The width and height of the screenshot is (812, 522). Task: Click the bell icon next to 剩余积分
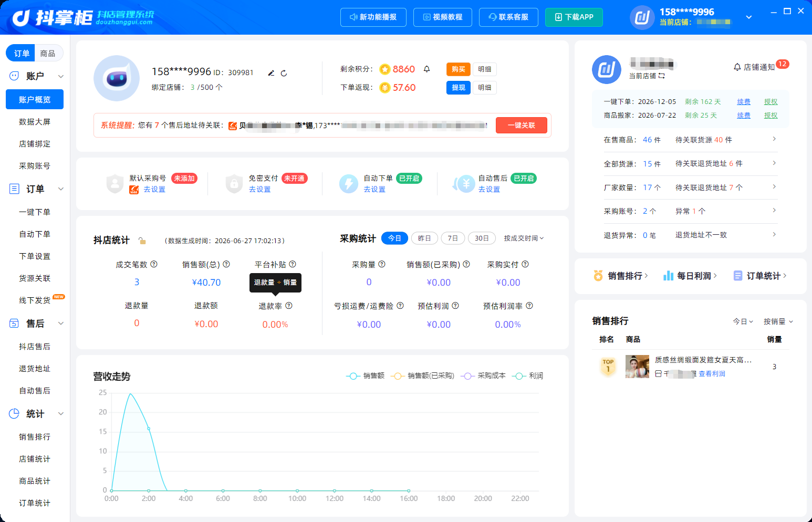tap(427, 69)
